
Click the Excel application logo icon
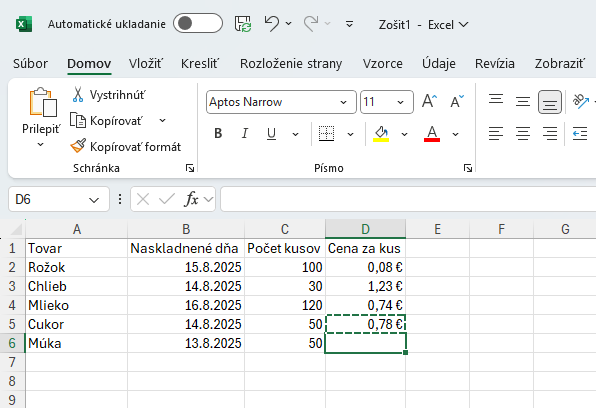24,24
